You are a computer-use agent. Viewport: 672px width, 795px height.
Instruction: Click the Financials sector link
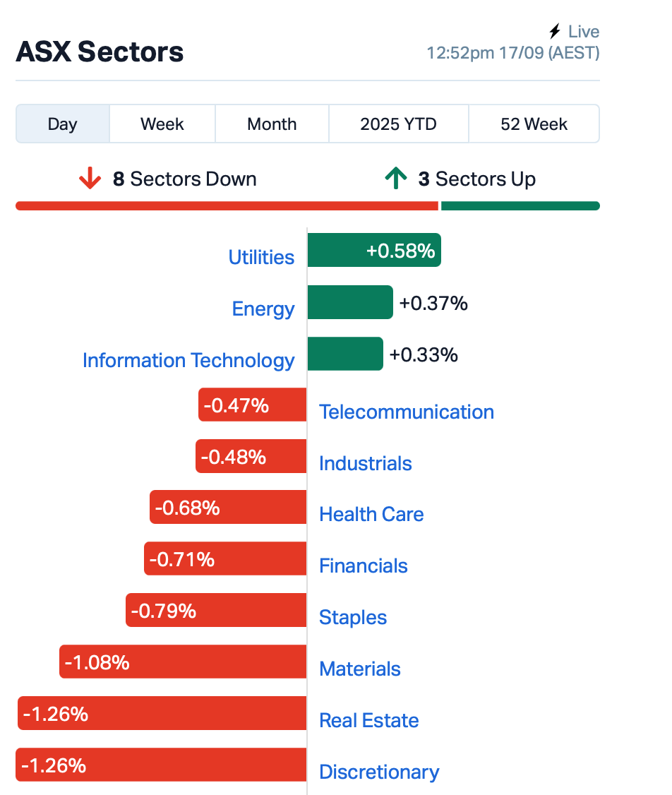tap(364, 566)
